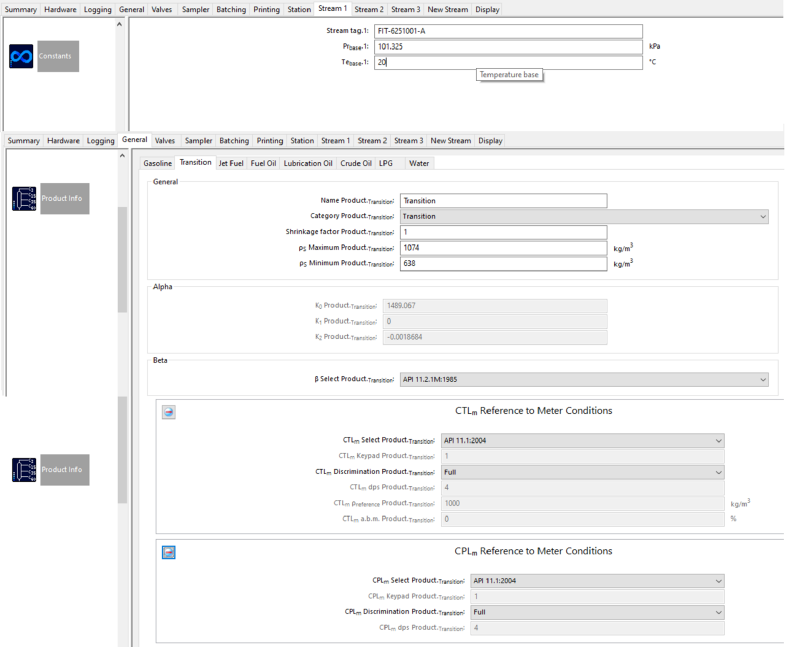Image resolution: width=788 pixels, height=647 pixels.
Task: Click the Prbase-1 pressure field
Action: pos(508,47)
